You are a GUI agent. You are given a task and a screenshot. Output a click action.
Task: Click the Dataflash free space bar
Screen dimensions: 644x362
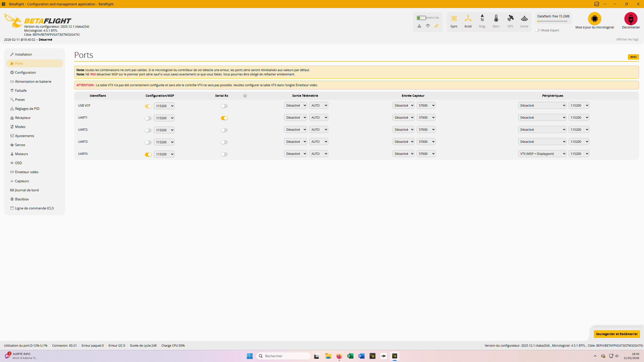tap(552, 21)
